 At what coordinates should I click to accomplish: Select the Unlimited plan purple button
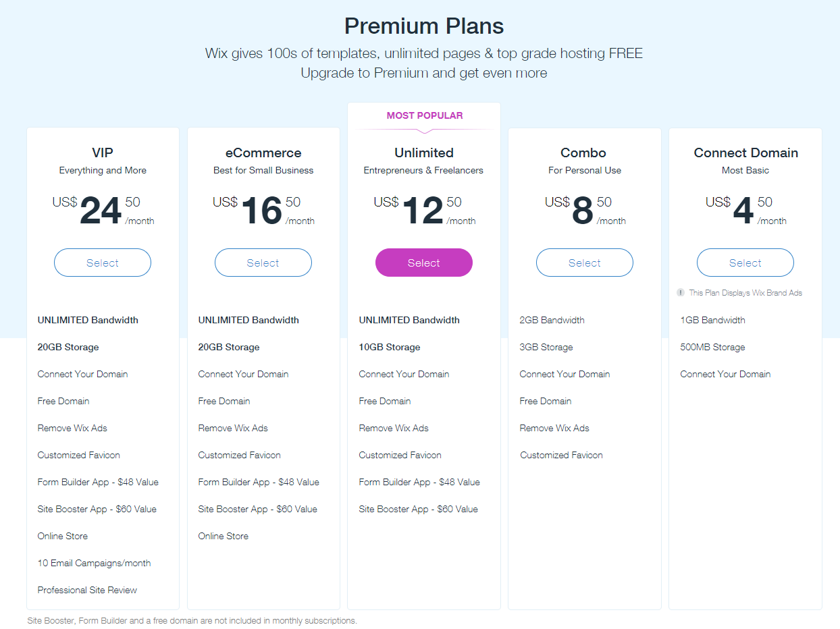click(x=424, y=263)
